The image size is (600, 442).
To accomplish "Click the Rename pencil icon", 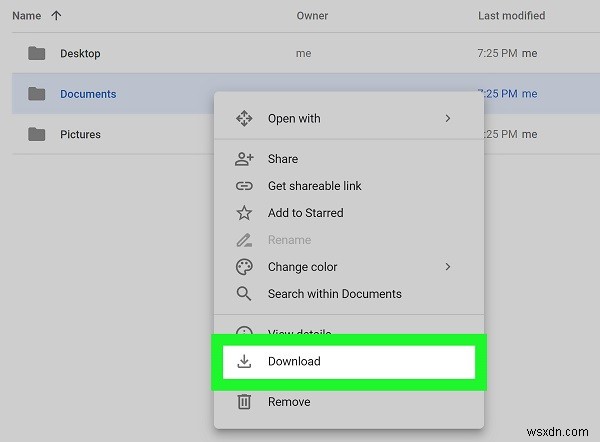I will pos(244,240).
